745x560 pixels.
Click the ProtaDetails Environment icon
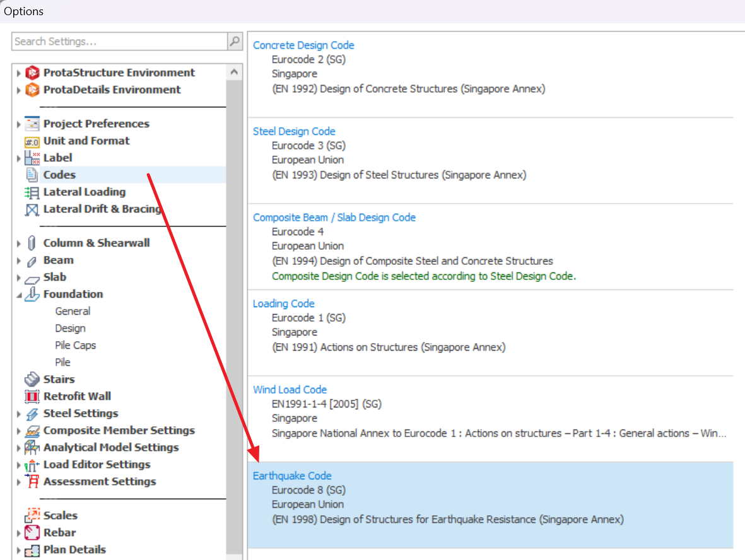point(32,90)
